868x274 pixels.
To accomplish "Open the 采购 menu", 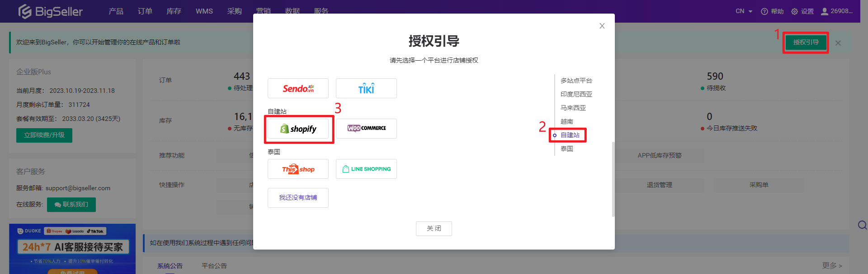I will coord(235,11).
